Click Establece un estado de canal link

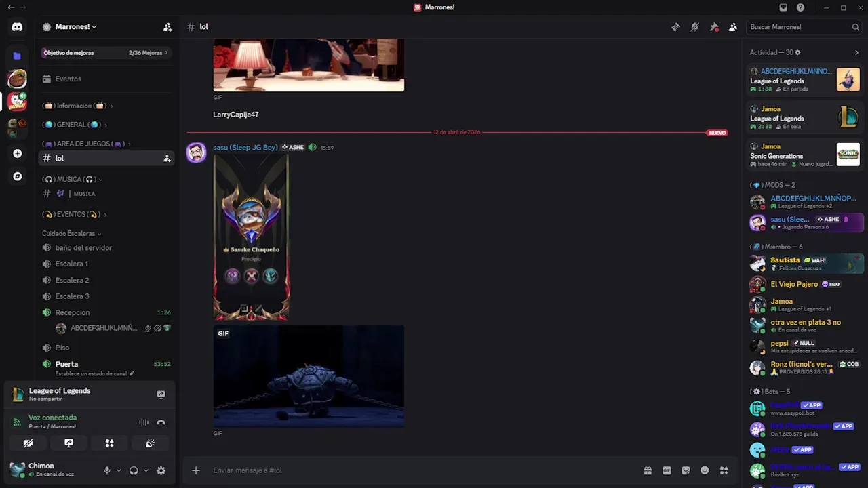pos(95,373)
